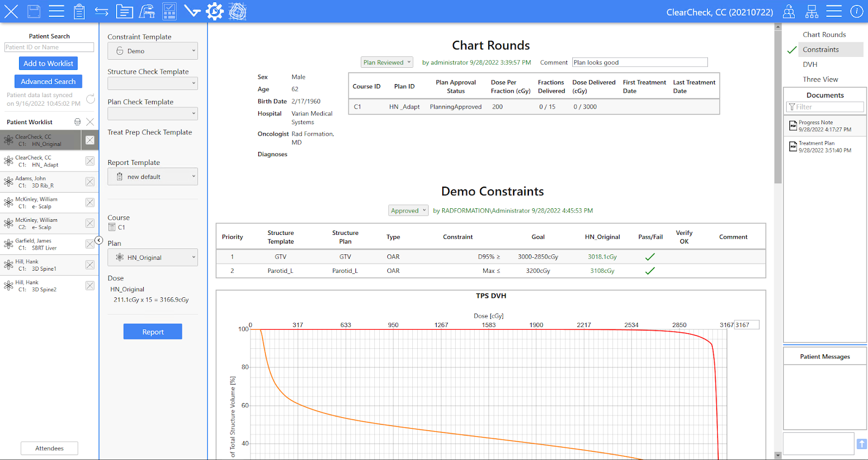This screenshot has height=460, width=868.
Task: Remove Garfield, James SBRT Liver from worklist
Action: [90, 244]
